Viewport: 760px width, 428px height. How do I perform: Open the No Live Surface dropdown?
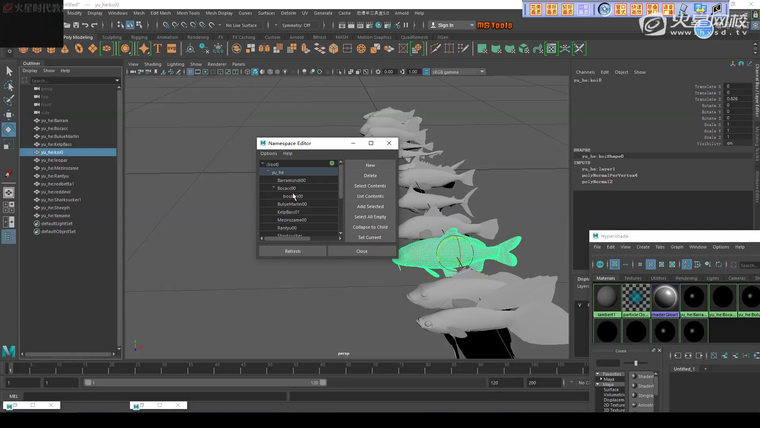click(x=242, y=25)
